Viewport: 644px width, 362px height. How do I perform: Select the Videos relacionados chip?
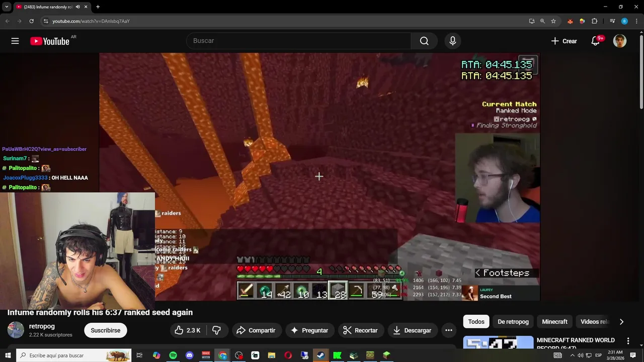[594, 322]
